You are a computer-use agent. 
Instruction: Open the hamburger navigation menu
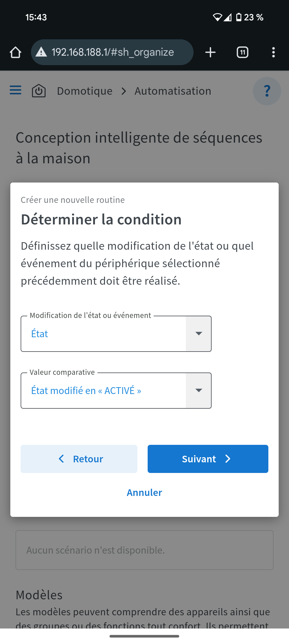click(x=15, y=90)
